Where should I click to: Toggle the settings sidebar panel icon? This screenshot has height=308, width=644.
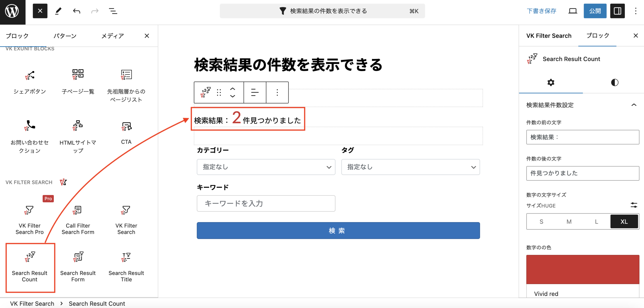click(x=618, y=11)
